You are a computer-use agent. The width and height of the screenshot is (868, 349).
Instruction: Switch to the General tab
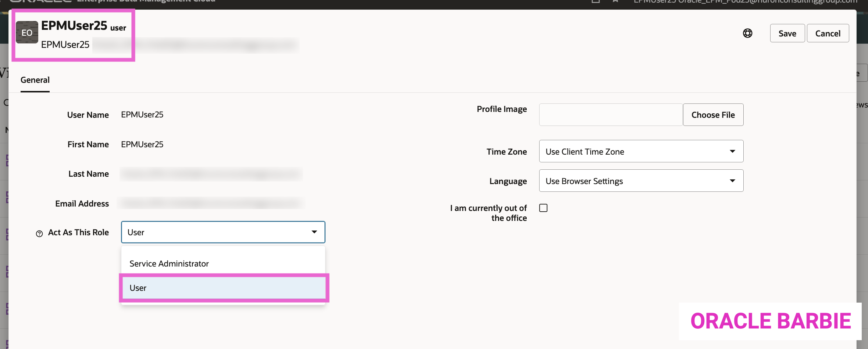(x=35, y=80)
